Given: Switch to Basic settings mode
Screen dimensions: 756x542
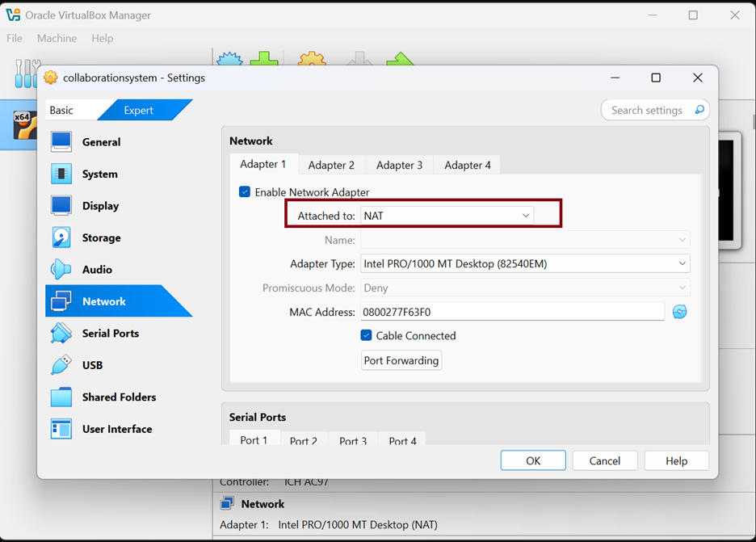Looking at the screenshot, I should [70, 110].
